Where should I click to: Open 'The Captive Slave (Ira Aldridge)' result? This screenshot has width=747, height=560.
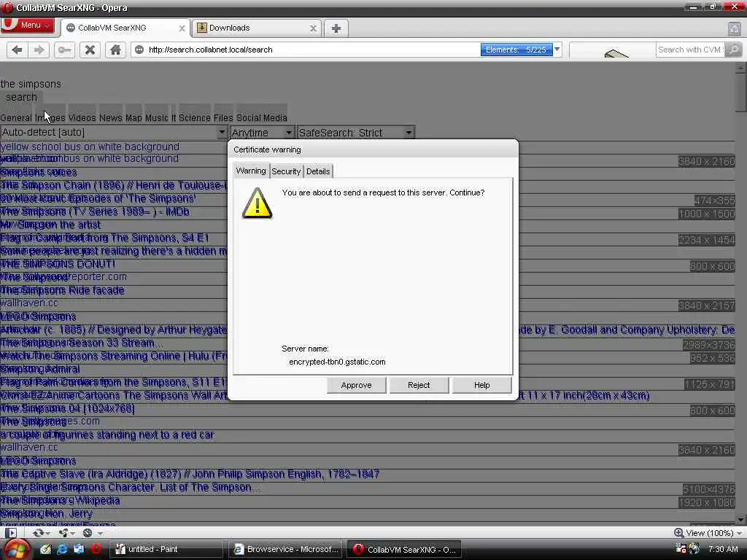point(190,474)
